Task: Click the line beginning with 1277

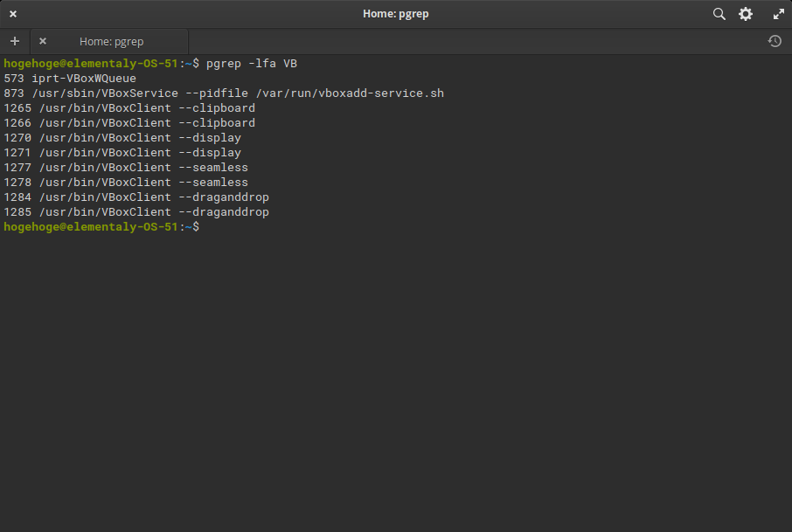Action: (126, 168)
